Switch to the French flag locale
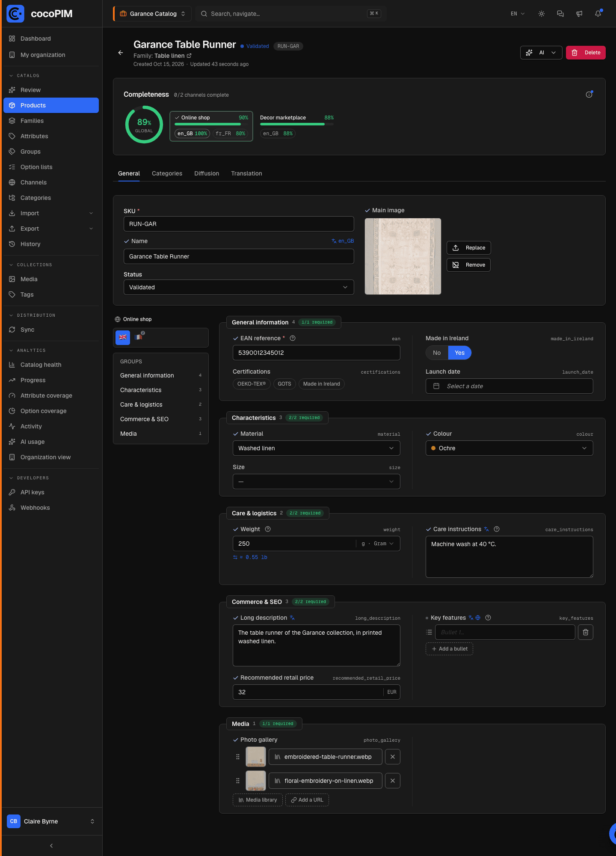 tap(138, 337)
